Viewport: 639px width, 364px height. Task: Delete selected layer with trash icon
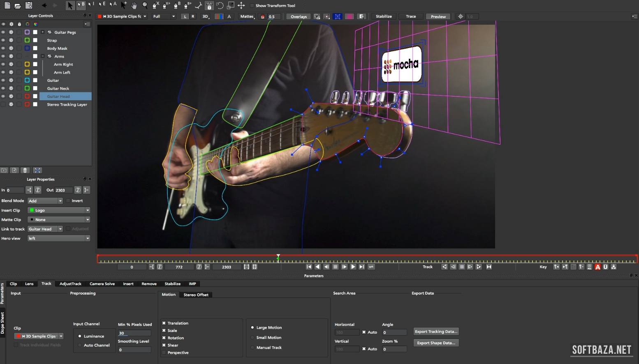point(25,170)
